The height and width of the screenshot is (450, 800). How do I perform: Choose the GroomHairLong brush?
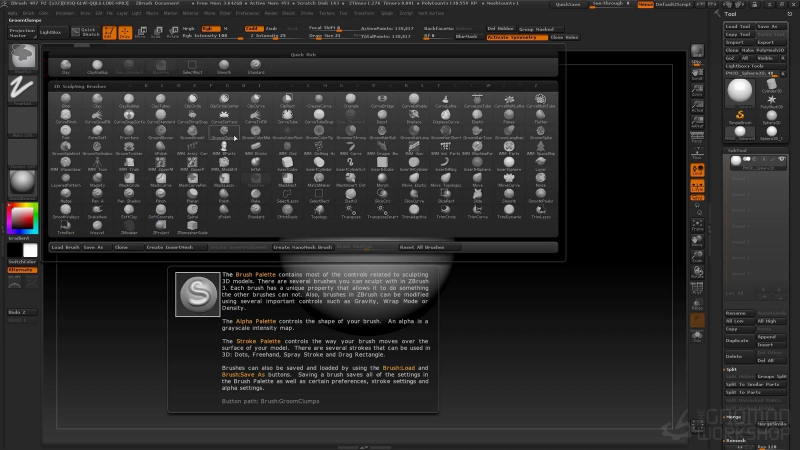click(x=414, y=133)
